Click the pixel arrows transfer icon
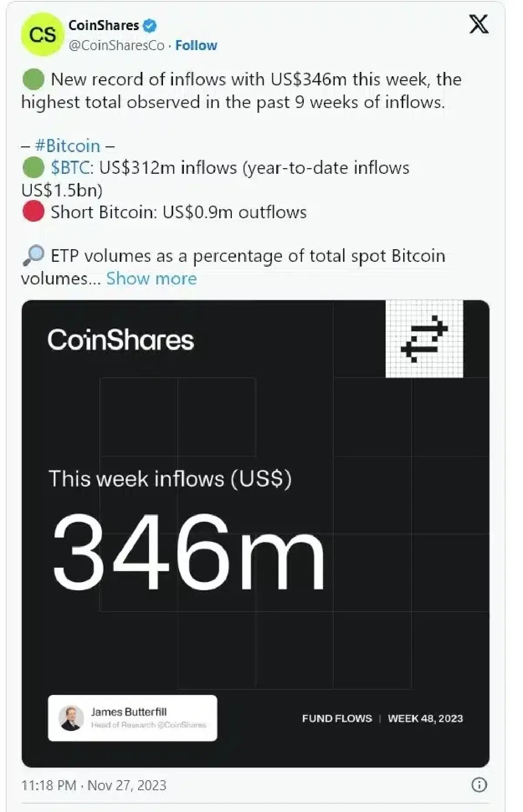The image size is (523, 812). click(x=424, y=338)
